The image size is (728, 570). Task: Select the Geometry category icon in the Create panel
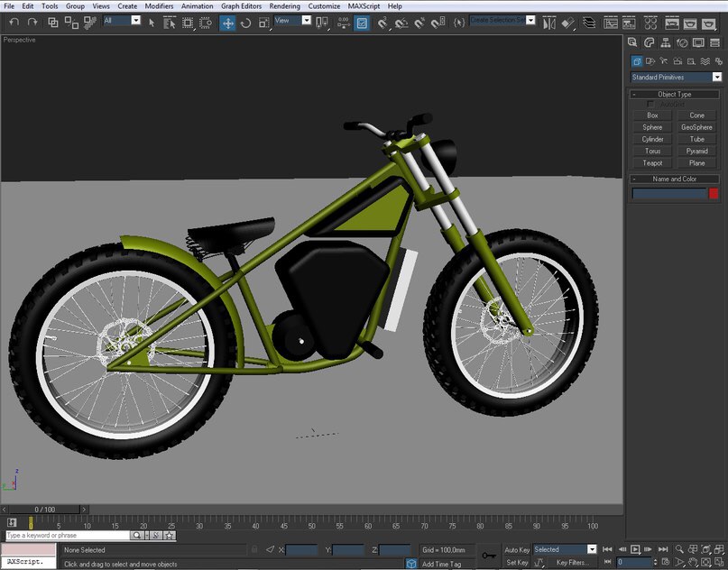[x=638, y=61]
